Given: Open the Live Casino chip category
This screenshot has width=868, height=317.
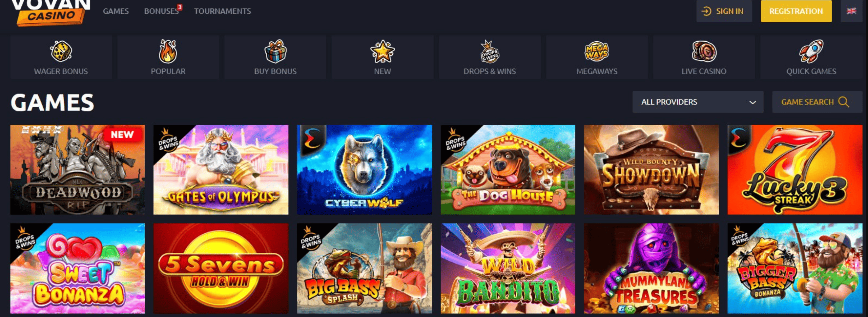Looking at the screenshot, I should click(704, 57).
